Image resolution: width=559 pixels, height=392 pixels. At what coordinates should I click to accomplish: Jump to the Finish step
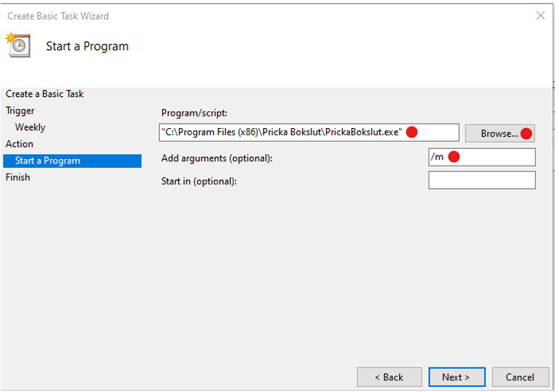tap(18, 177)
